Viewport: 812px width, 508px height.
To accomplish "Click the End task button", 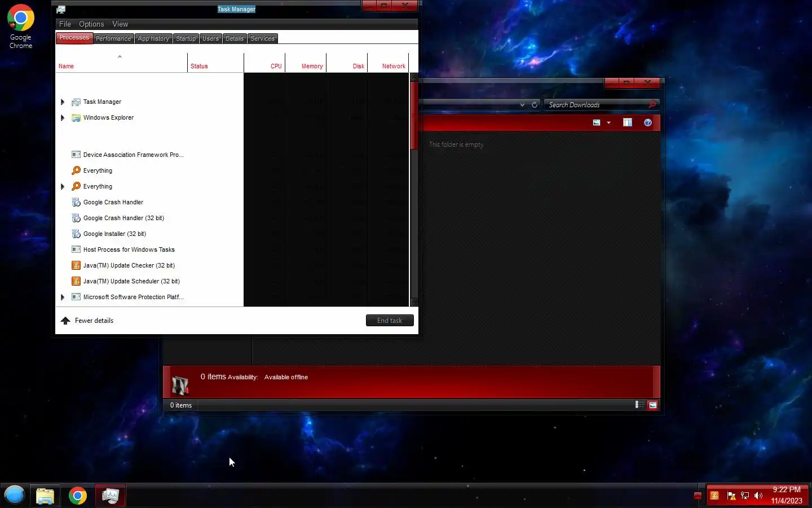I will click(x=390, y=321).
